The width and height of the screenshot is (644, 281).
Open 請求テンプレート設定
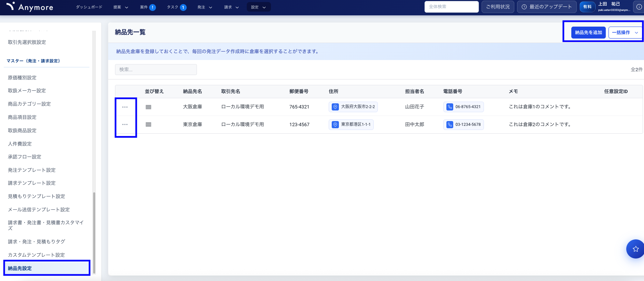pos(32,183)
